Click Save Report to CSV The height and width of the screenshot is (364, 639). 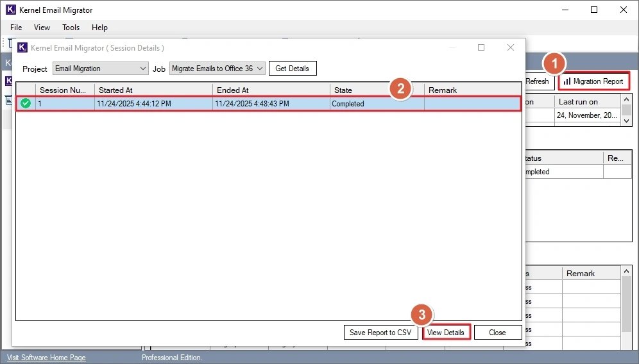click(x=381, y=333)
